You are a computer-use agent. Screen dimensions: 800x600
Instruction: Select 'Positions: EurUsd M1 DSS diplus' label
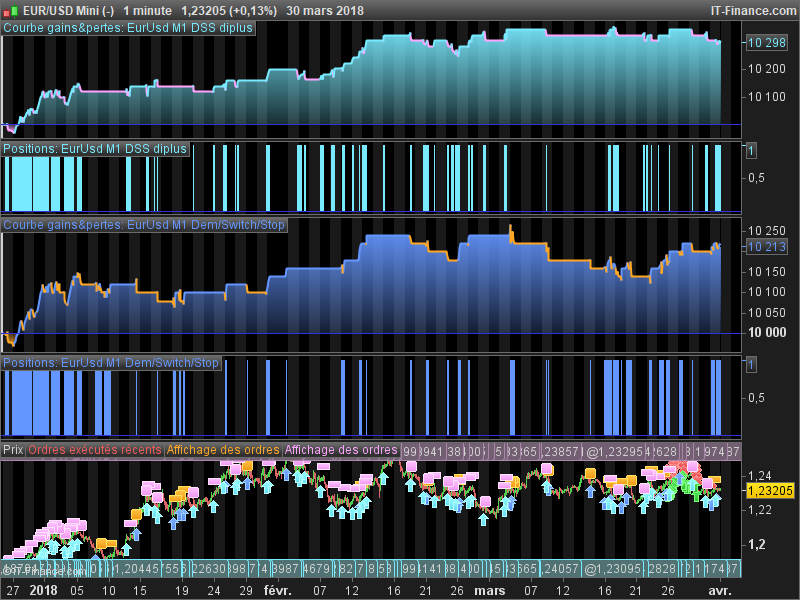[95, 149]
